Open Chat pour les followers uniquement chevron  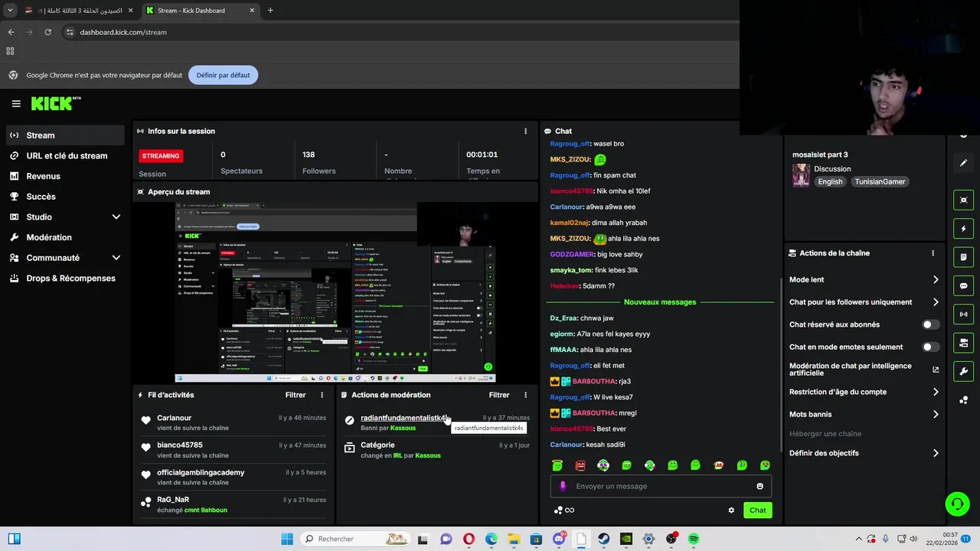(936, 302)
